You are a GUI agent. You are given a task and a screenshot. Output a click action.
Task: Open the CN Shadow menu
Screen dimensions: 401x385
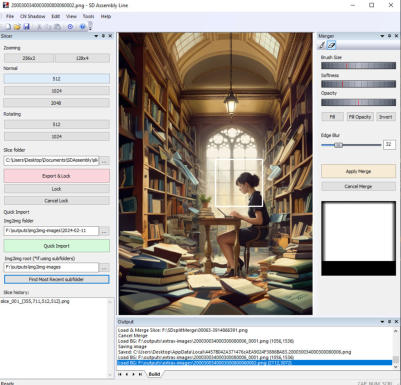coord(32,16)
